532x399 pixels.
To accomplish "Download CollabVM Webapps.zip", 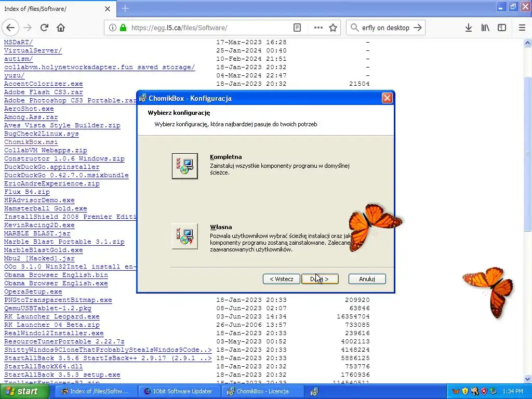I will click(46, 150).
